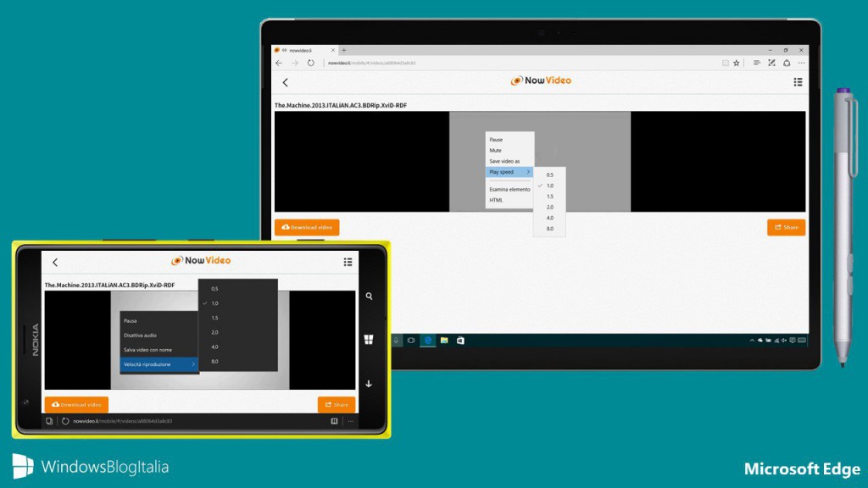Select 'Esamina elemento' menu entry
Viewport: 868px width, 488px height.
pyautogui.click(x=509, y=189)
